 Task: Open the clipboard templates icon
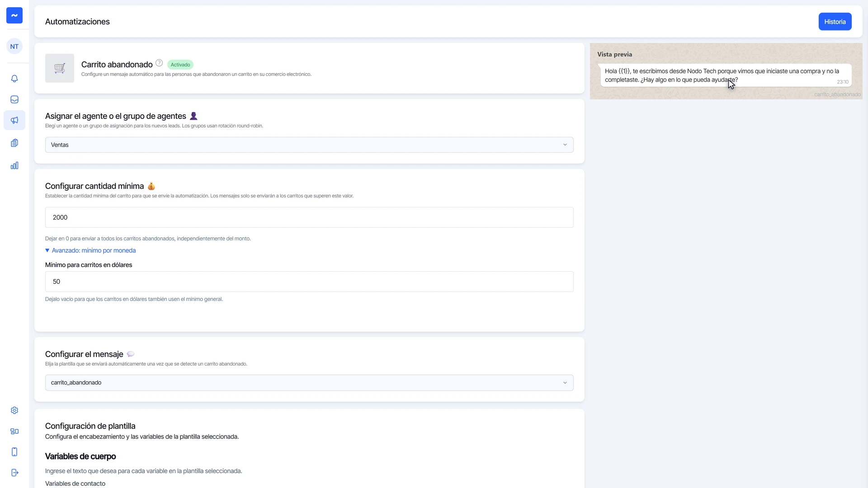[14, 143]
